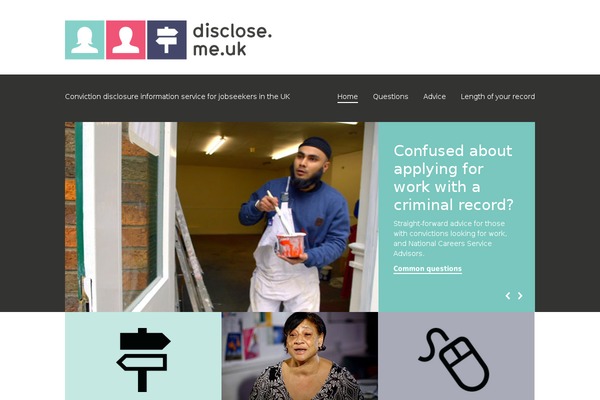600x400 pixels.
Task: Click the computer mouse icon tile
Action: (454, 358)
